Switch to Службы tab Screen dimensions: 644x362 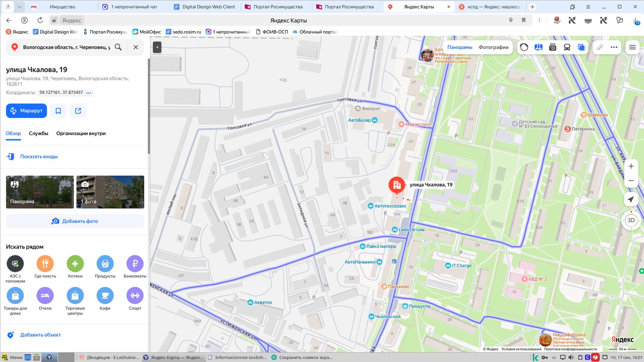39,133
